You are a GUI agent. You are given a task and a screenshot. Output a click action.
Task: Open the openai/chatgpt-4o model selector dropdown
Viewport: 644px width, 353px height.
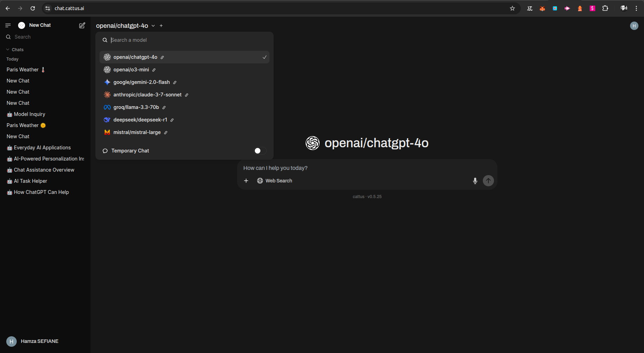(125, 26)
